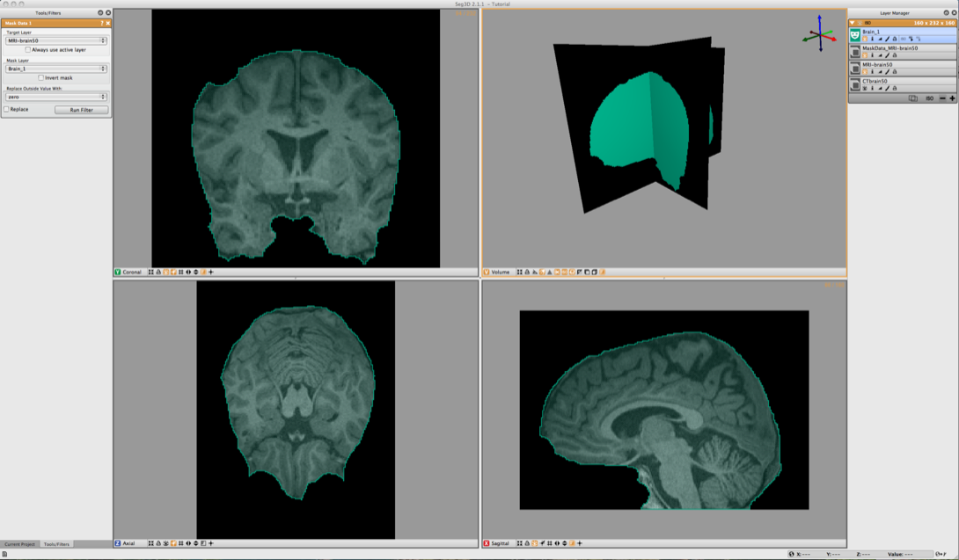Click auto-view icon in Coronal viewer toolbar
Viewport: 959px width, 560px height.
(x=150, y=272)
